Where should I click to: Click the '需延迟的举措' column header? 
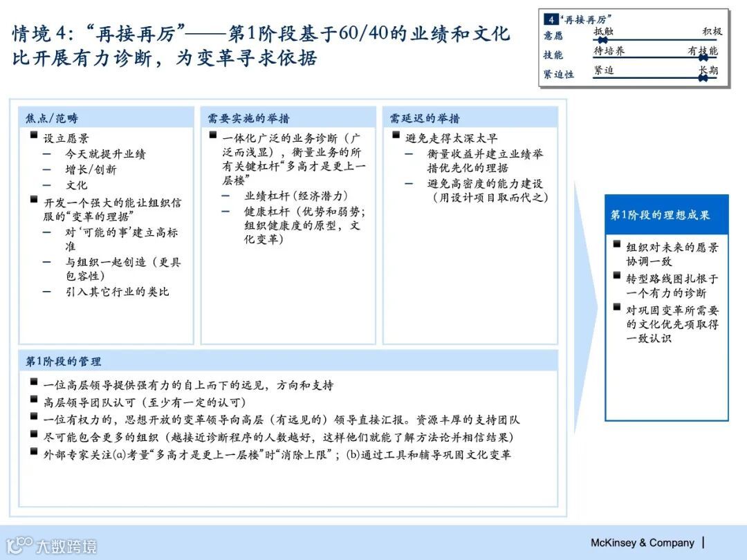click(470, 118)
